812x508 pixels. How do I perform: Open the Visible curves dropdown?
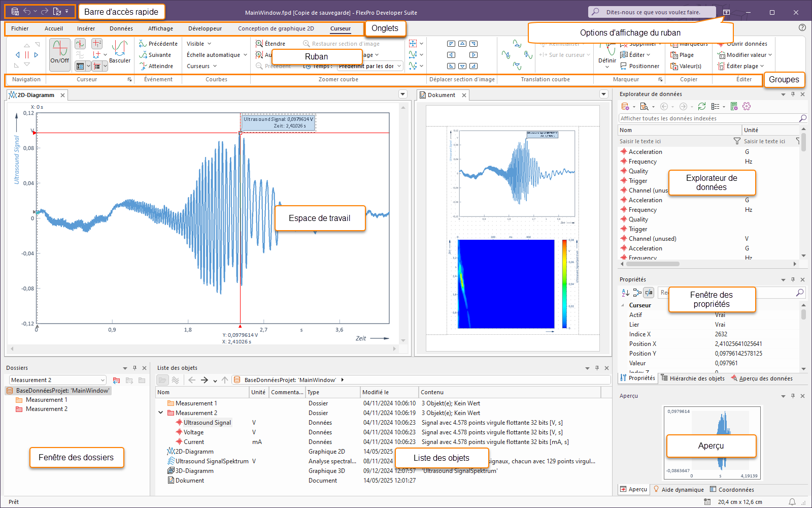[199, 44]
